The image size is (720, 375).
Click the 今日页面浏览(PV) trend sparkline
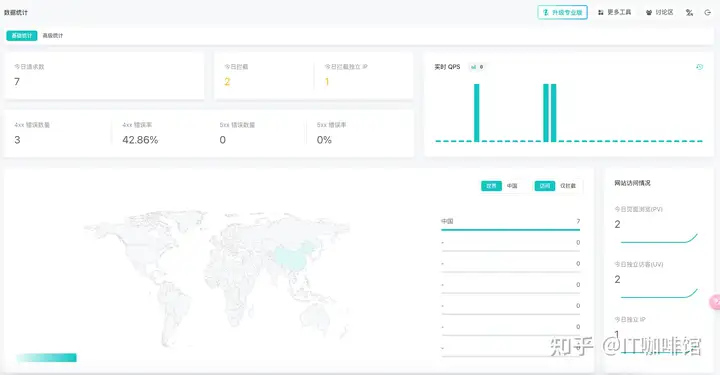[x=659, y=239]
